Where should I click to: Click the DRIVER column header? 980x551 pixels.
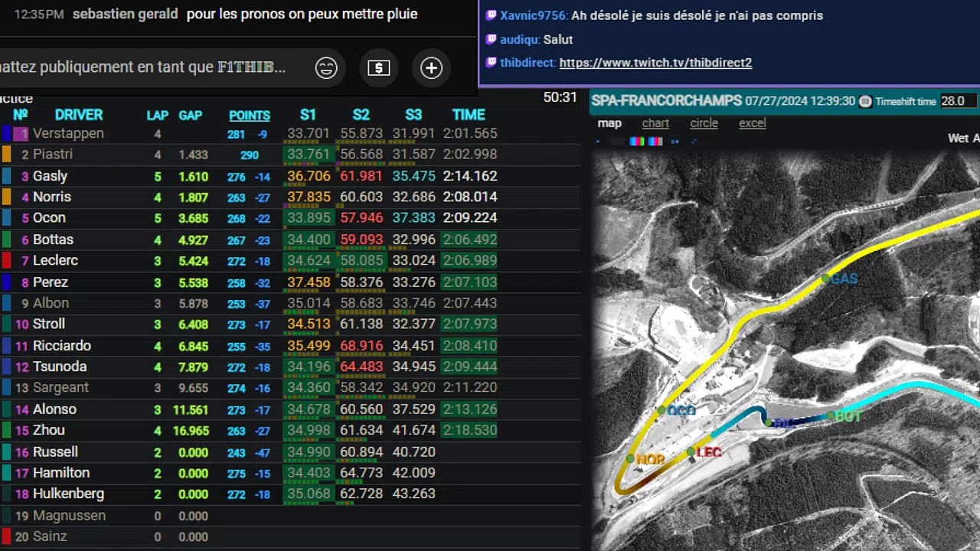click(x=78, y=115)
